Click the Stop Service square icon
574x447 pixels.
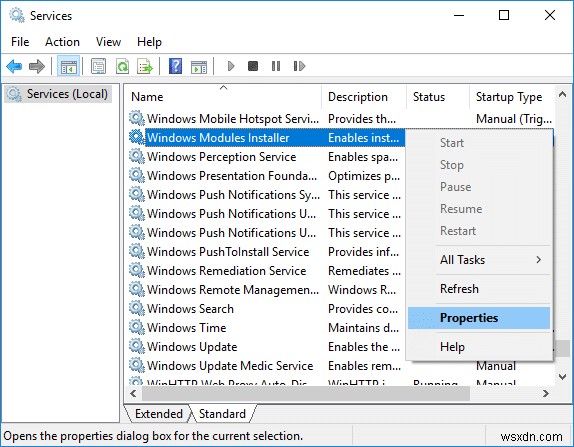pos(253,66)
